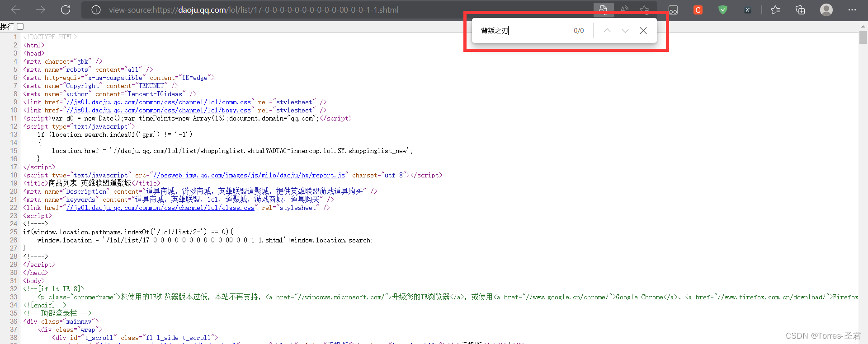Open the browser profile avatar
This screenshot has height=344, width=868.
[x=826, y=10]
